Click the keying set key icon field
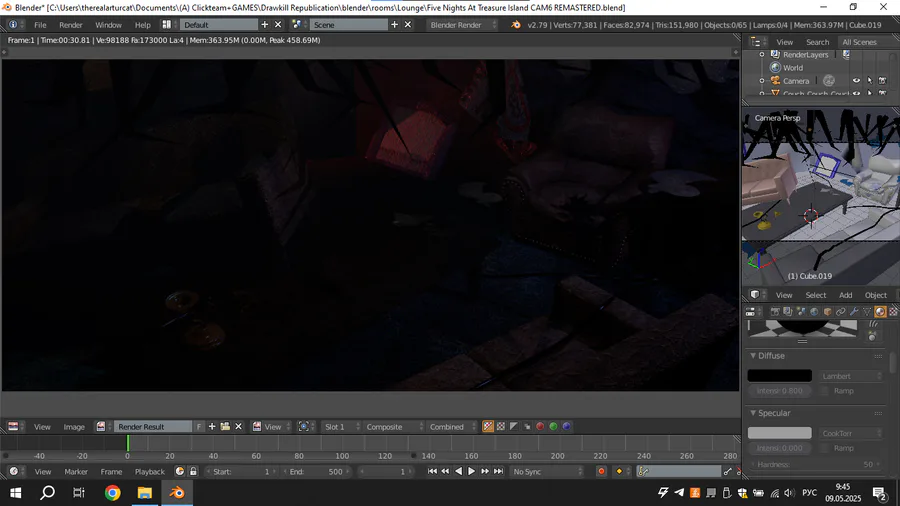The image size is (900, 506). (679, 472)
